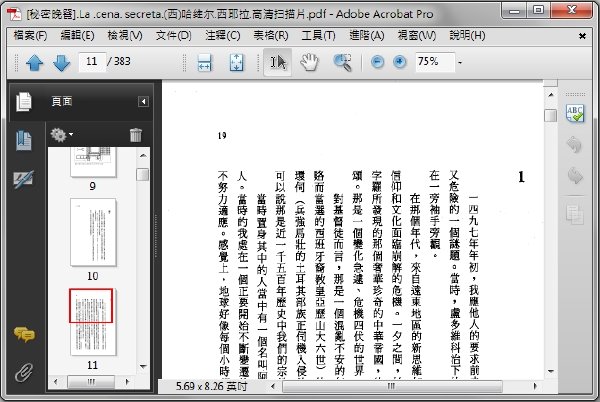
Task: Click the Acrobat PDF icon in title bar
Action: 15,14
